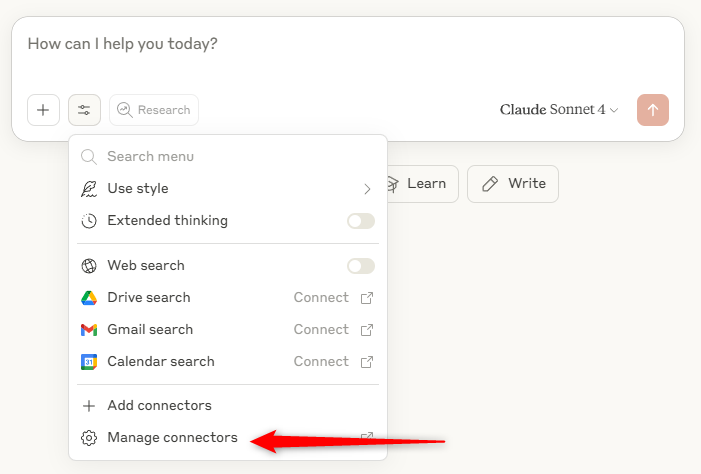Turn on the Web search toggle
Viewport: 701px width, 474px height.
360,266
